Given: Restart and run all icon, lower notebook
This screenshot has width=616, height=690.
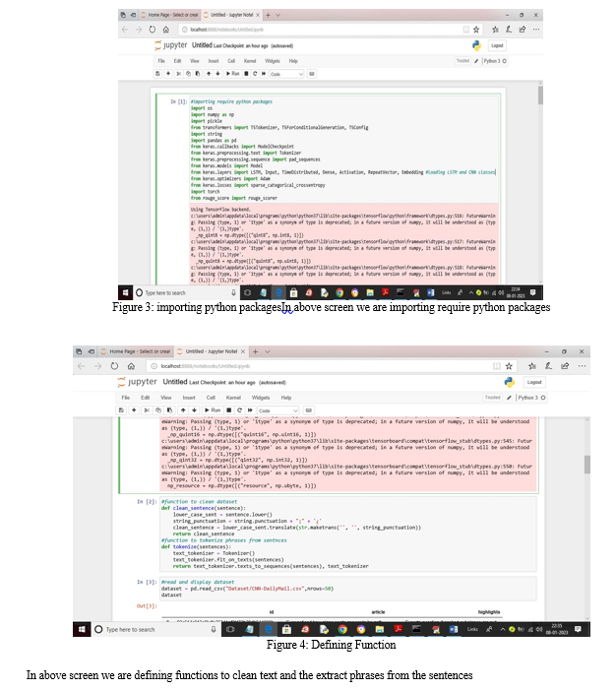Looking at the screenshot, I should [x=250, y=410].
